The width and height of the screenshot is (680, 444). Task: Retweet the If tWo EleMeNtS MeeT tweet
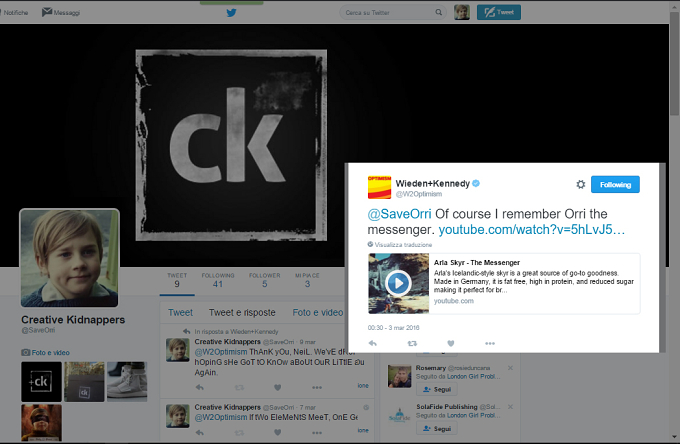pos(239,432)
